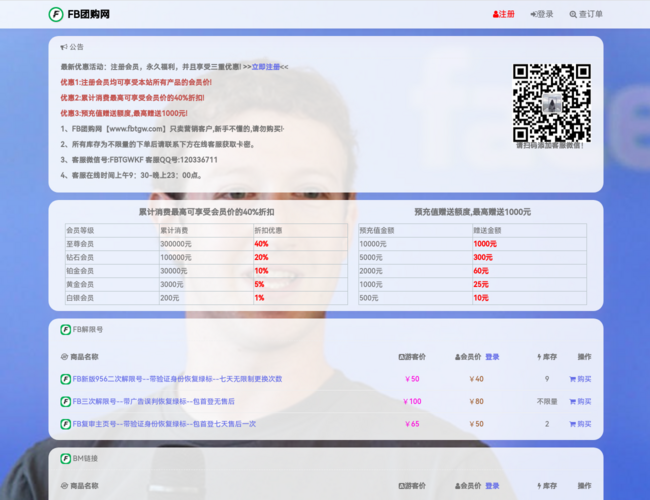The height and width of the screenshot is (500, 650).
Task: Click the 库存 column header in FB解限号
Action: coord(547,357)
